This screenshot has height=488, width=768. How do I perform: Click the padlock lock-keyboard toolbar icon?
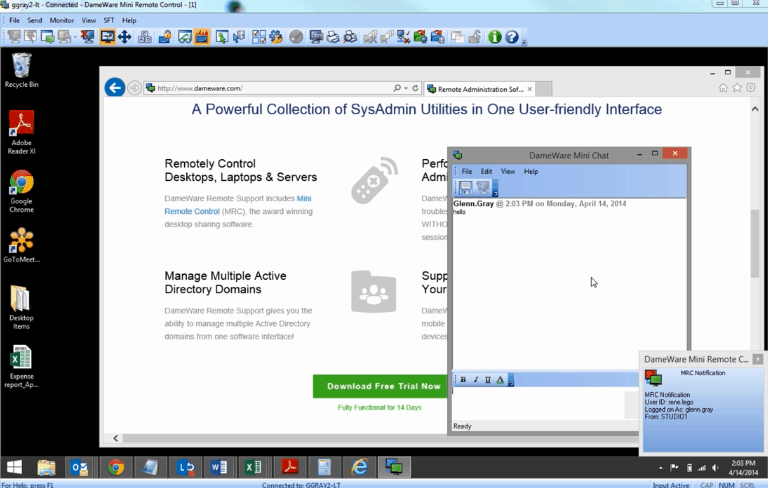165,37
